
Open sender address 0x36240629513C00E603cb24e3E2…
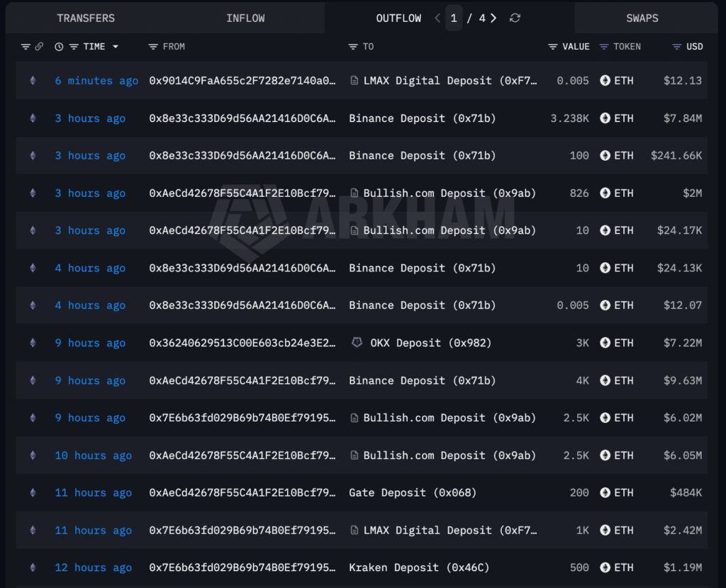(x=242, y=343)
